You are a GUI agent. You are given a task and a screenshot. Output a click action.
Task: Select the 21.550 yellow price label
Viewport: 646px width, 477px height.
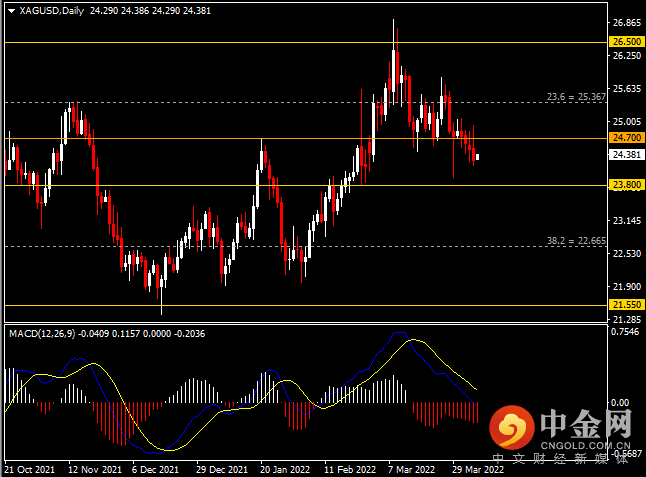pyautogui.click(x=627, y=305)
